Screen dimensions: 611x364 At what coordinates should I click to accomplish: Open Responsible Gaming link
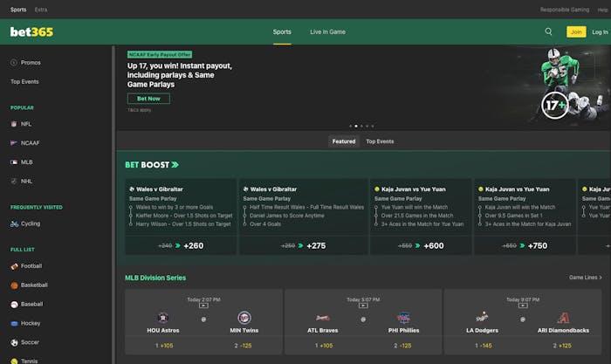point(564,10)
